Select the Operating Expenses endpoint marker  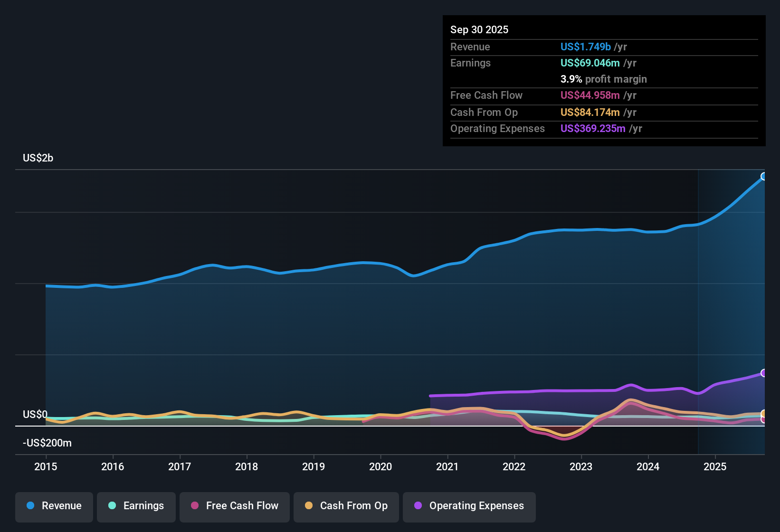click(764, 372)
